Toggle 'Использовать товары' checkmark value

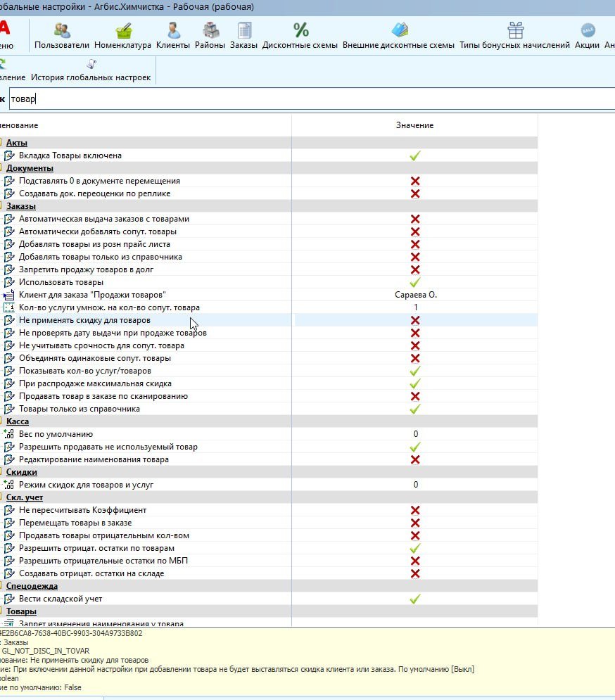(415, 282)
